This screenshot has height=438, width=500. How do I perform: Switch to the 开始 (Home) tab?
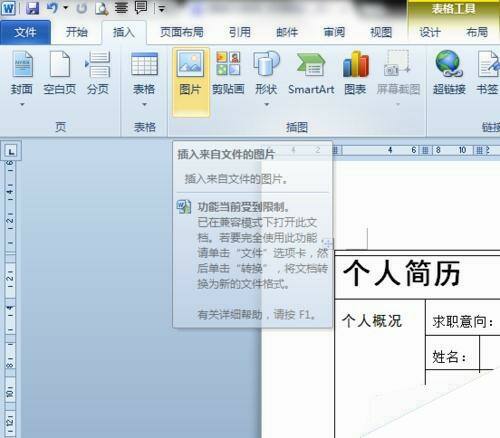[x=77, y=32]
